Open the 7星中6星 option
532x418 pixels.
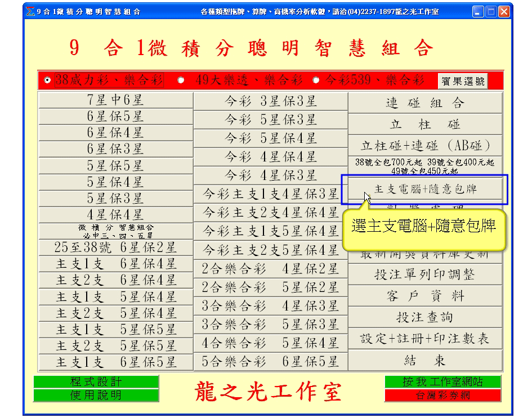115,101
